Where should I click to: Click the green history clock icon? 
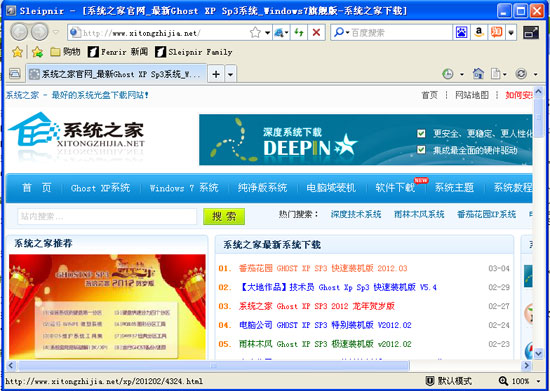448,74
